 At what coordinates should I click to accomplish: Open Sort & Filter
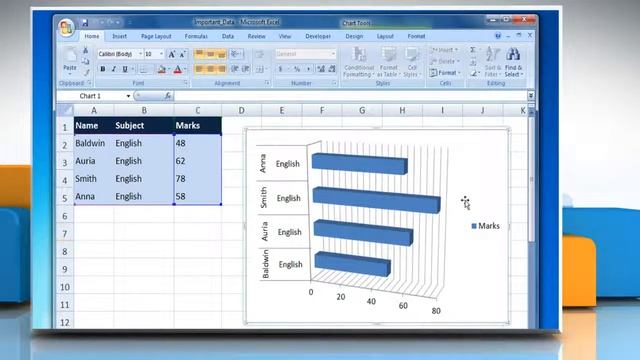493,62
